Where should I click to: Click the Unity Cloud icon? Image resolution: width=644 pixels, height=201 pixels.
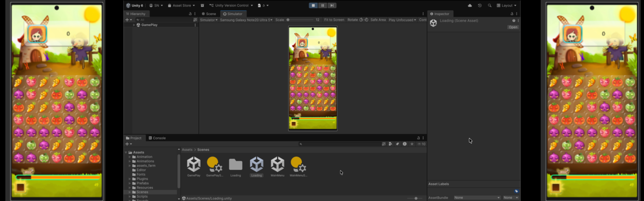point(470,5)
